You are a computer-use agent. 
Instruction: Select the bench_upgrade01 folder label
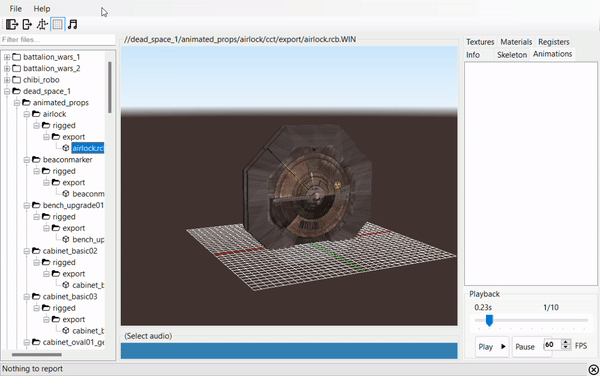click(x=73, y=205)
